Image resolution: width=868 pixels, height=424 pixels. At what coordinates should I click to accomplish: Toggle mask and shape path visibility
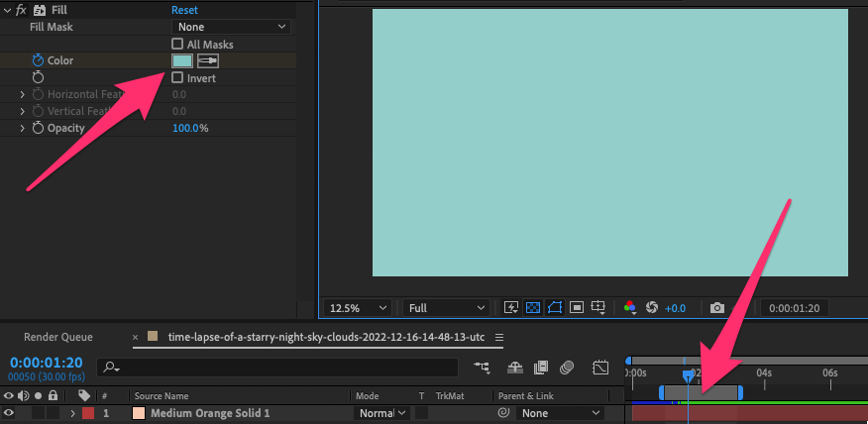tap(555, 308)
